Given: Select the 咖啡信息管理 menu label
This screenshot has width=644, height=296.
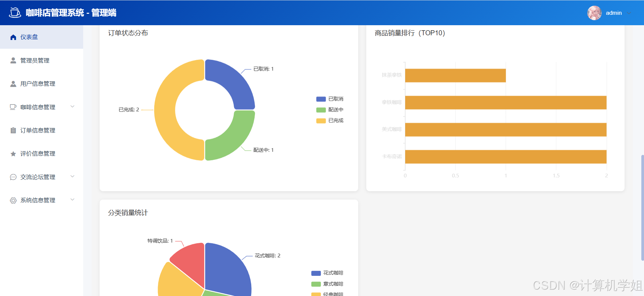Looking at the screenshot, I should [x=38, y=107].
